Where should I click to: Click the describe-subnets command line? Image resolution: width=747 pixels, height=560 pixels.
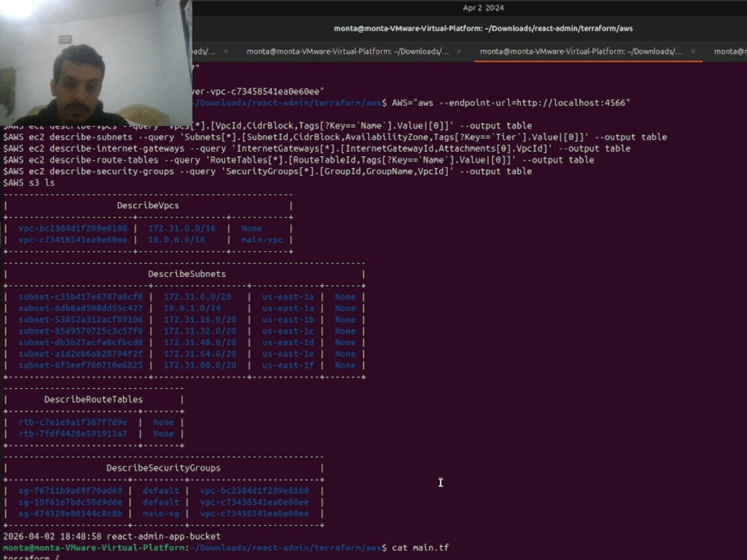[335, 137]
